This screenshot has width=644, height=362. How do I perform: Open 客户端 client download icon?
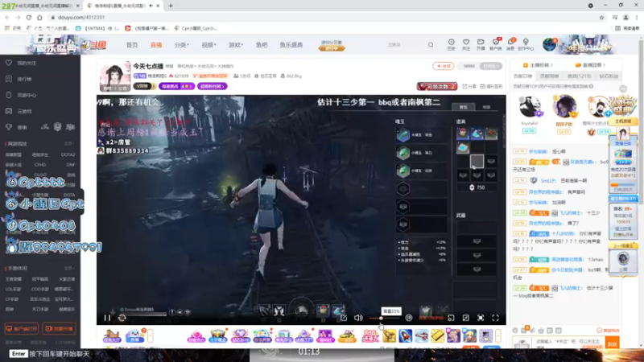click(496, 44)
